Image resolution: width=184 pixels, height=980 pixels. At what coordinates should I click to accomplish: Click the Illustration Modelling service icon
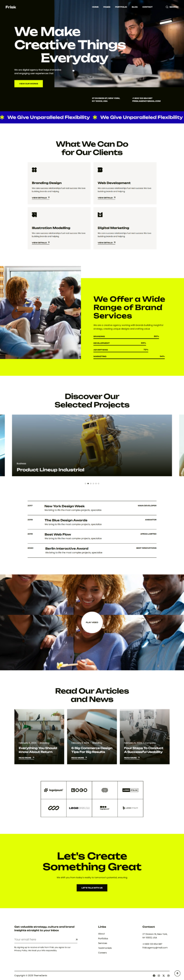(34, 214)
